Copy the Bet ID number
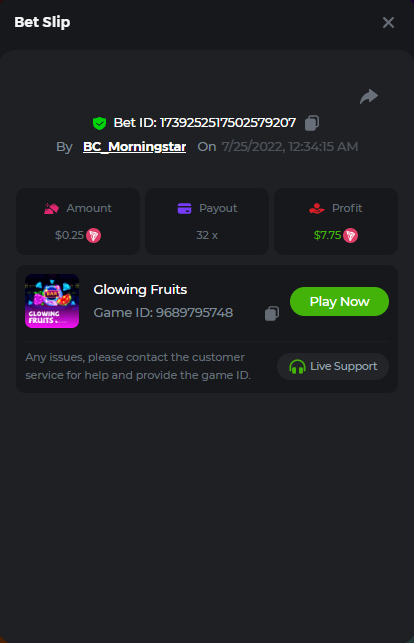414x643 pixels. pos(312,123)
